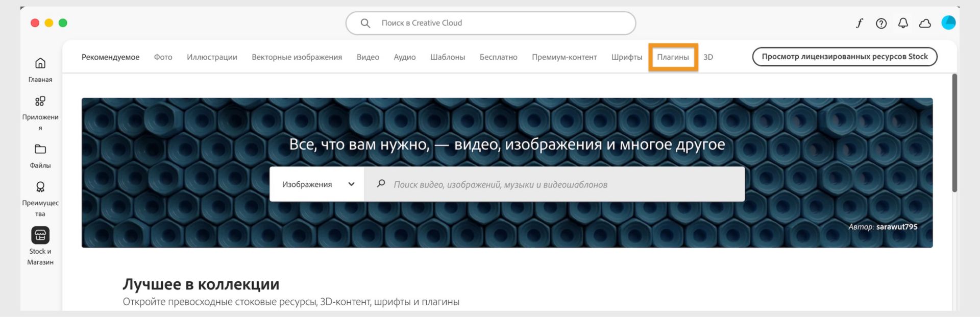Click the Лучшее в коллекции heading
Image resolution: width=980 pixels, height=317 pixels.
pyautogui.click(x=201, y=284)
